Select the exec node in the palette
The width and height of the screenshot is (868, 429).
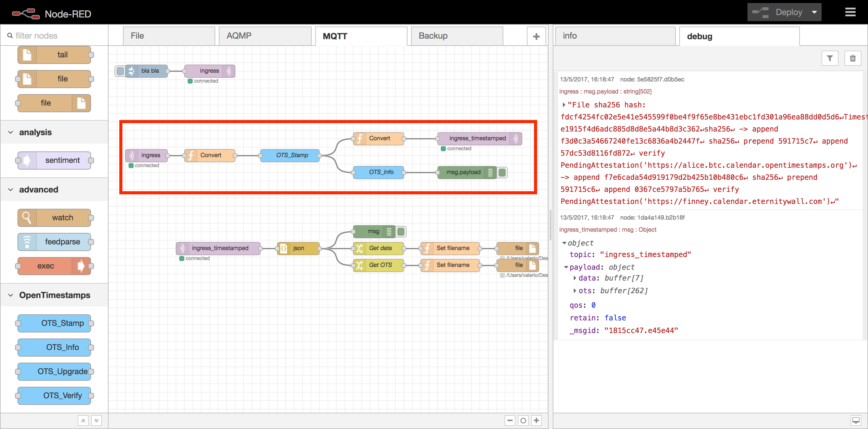click(54, 266)
